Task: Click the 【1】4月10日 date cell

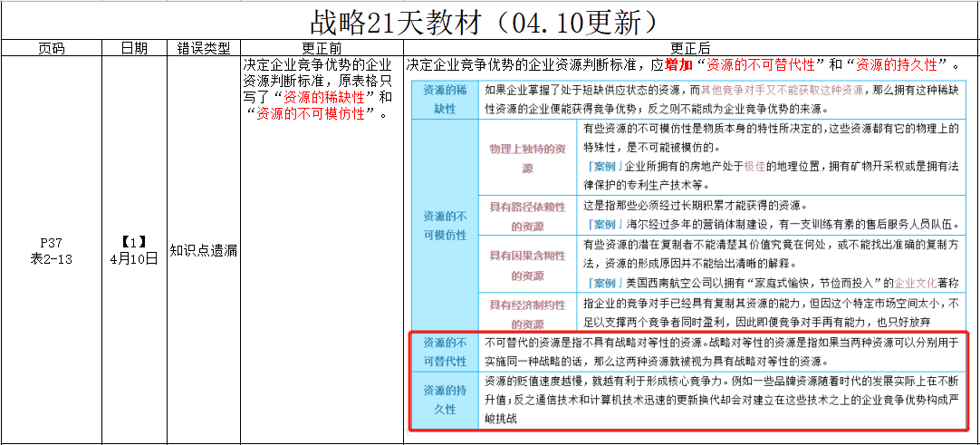Action: (134, 250)
